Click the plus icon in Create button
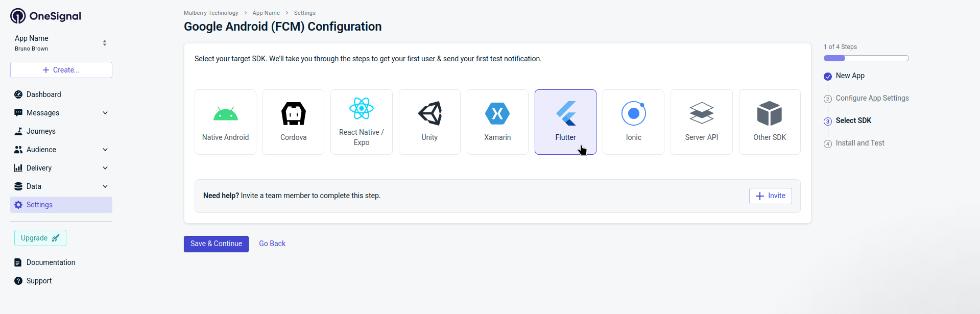Viewport: 980px width, 314px height. (x=46, y=70)
